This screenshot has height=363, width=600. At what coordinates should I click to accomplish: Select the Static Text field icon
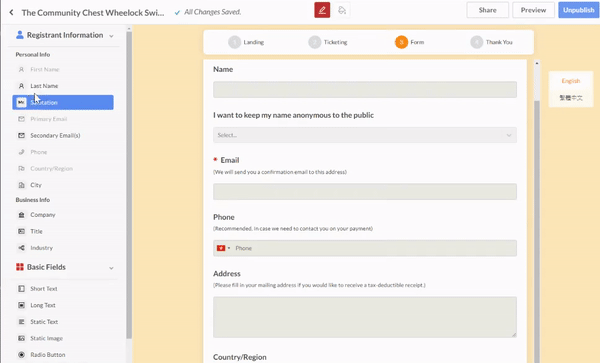tap(21, 322)
